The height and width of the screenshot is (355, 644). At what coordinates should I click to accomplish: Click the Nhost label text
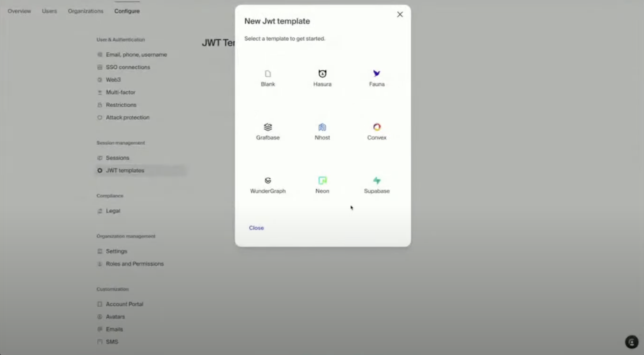click(x=322, y=138)
